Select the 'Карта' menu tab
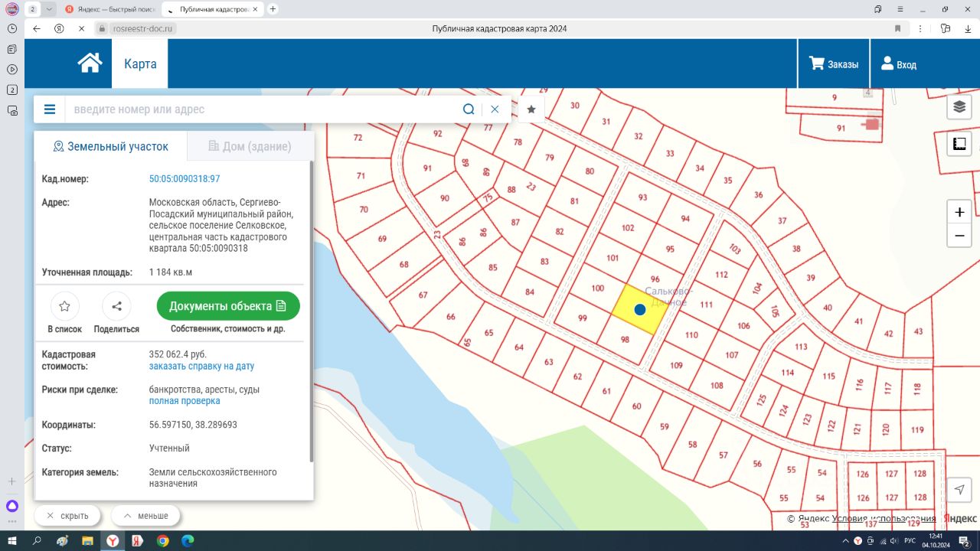Viewport: 980px width, 551px height. 140,64
